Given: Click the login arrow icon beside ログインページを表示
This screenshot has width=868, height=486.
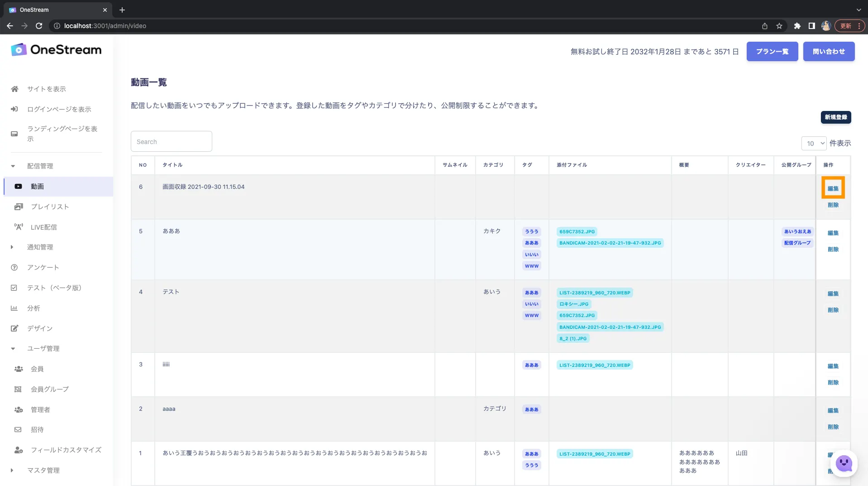Looking at the screenshot, I should 14,109.
